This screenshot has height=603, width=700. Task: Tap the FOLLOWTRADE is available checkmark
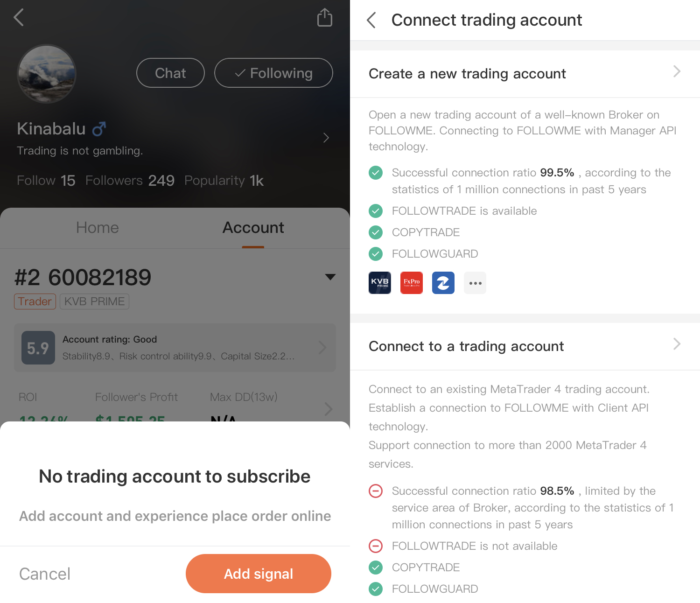pos(376,211)
